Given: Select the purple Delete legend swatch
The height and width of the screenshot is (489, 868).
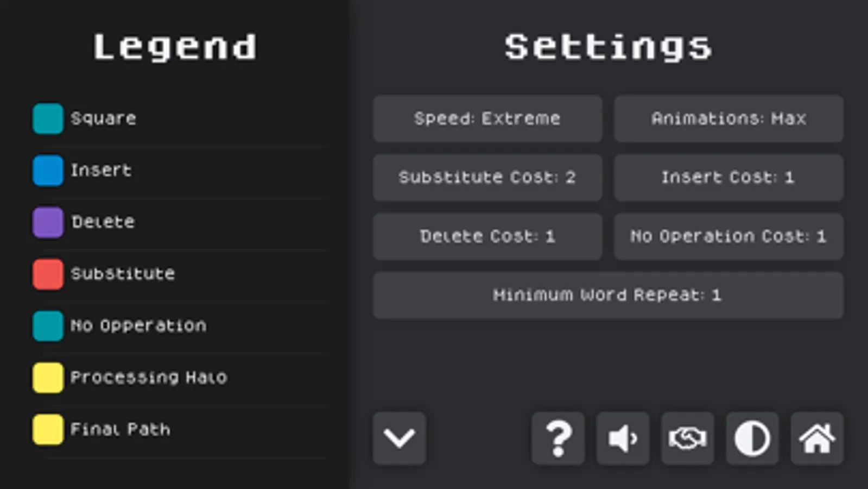Looking at the screenshot, I should coord(48,222).
